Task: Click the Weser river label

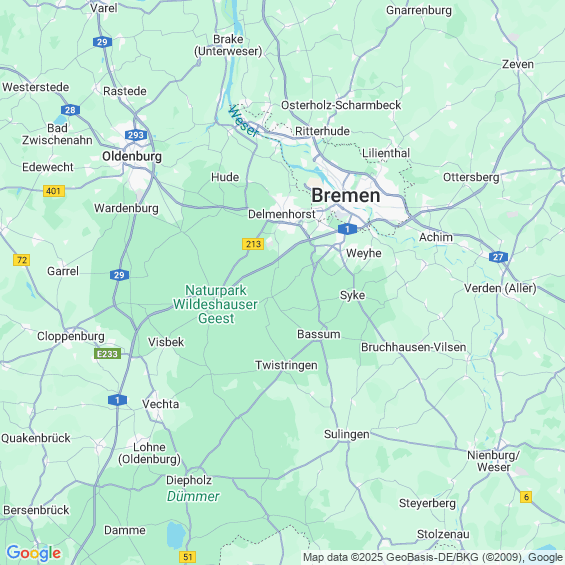Action: click(243, 121)
